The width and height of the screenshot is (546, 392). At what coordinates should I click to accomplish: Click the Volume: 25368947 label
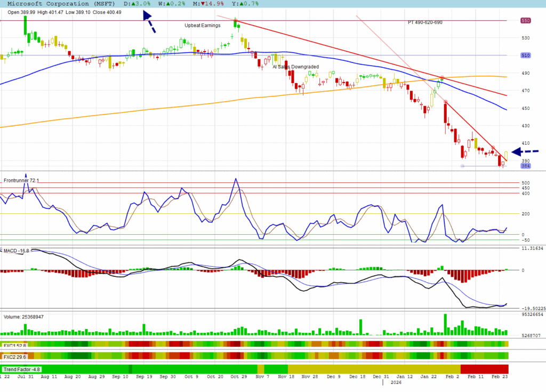[x=23, y=317]
